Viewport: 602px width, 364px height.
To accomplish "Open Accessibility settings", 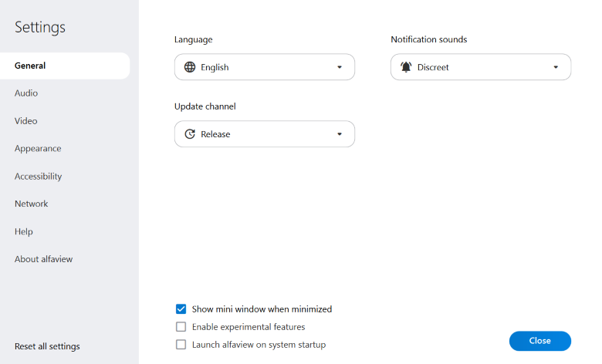I will (39, 177).
